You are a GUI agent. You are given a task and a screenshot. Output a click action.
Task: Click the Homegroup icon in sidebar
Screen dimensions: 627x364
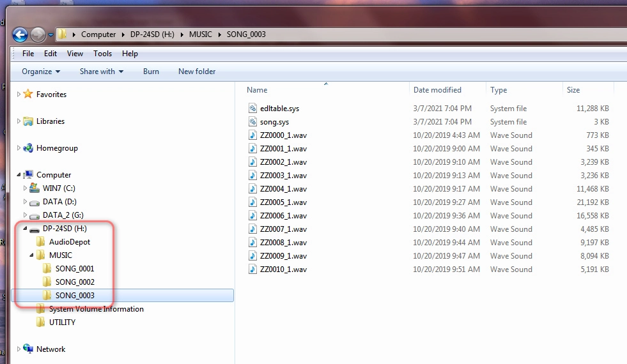28,148
